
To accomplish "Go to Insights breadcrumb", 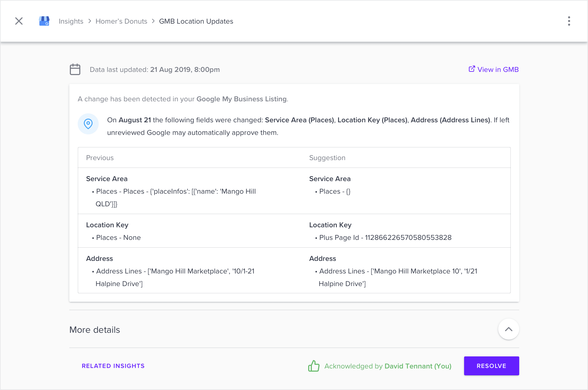I will click(71, 21).
